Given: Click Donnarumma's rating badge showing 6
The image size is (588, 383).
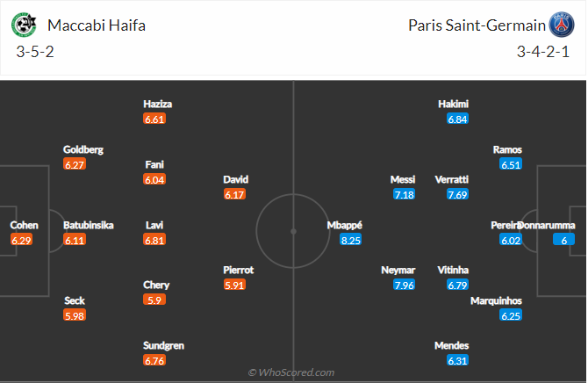Looking at the screenshot, I should [563, 240].
